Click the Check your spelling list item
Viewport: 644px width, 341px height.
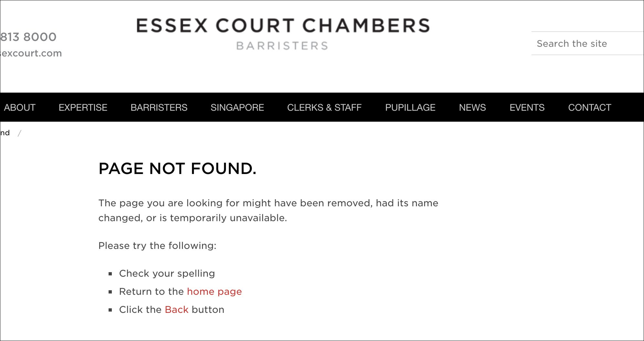pos(167,274)
